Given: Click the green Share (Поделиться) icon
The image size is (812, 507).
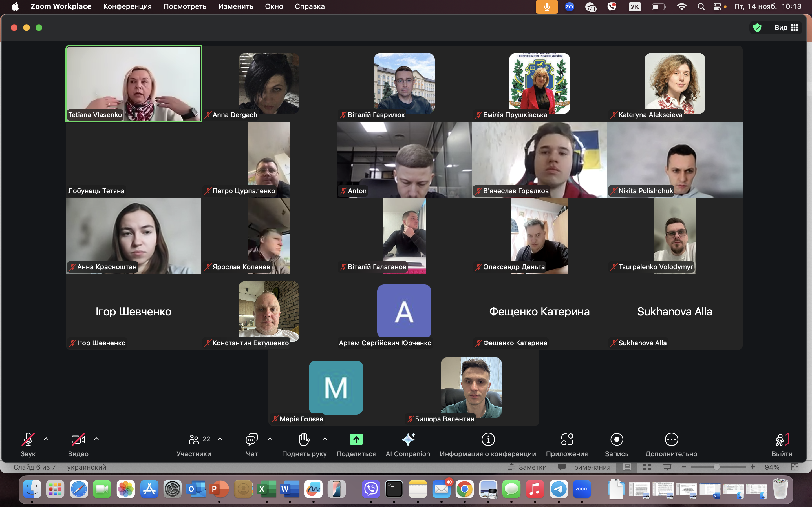Looking at the screenshot, I should (x=356, y=439).
